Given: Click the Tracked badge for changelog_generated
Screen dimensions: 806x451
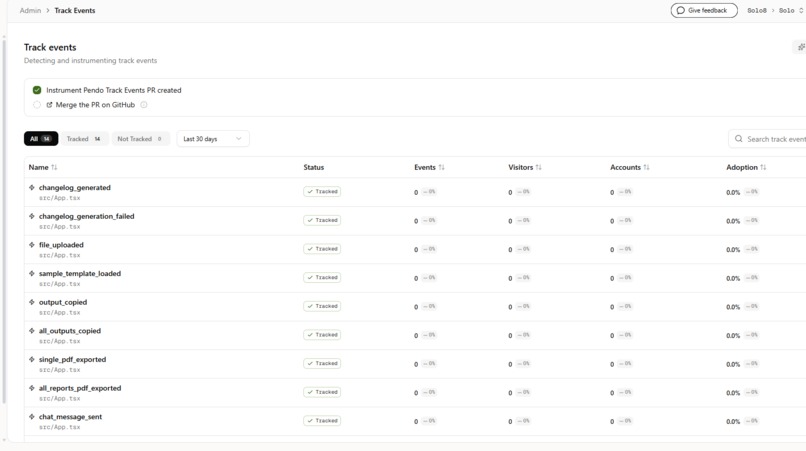Looking at the screenshot, I should 322,192.
